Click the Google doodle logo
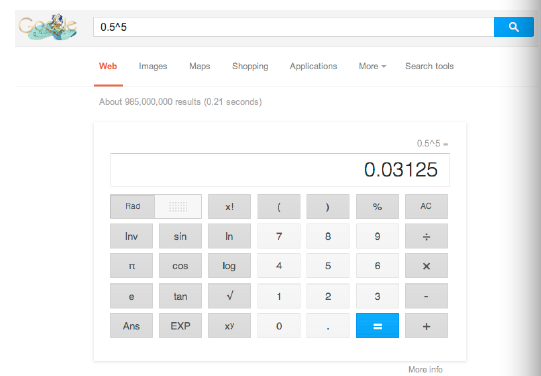541x376 pixels. [x=48, y=27]
